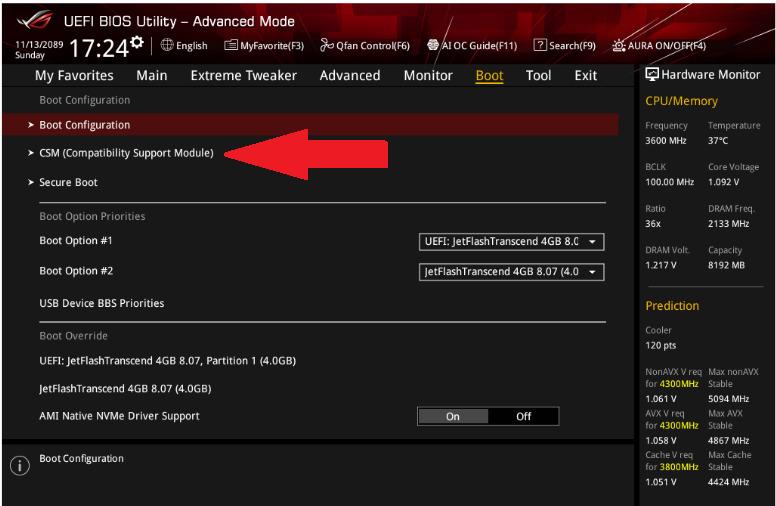Open date/time settings gear icon
This screenshot has height=506, width=776.
click(137, 42)
